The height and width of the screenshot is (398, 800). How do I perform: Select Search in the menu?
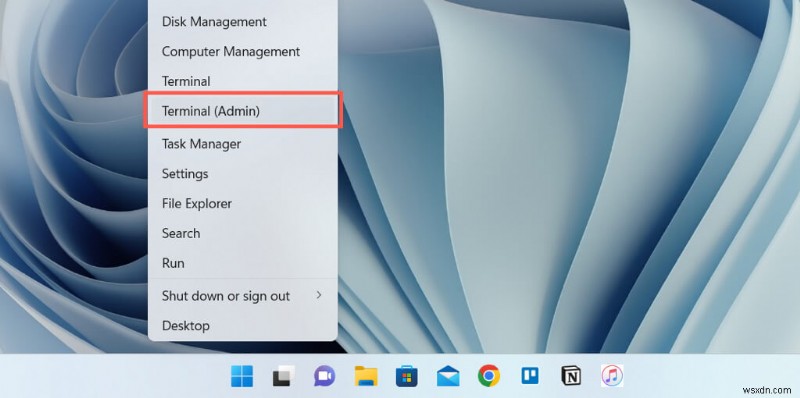click(x=243, y=233)
